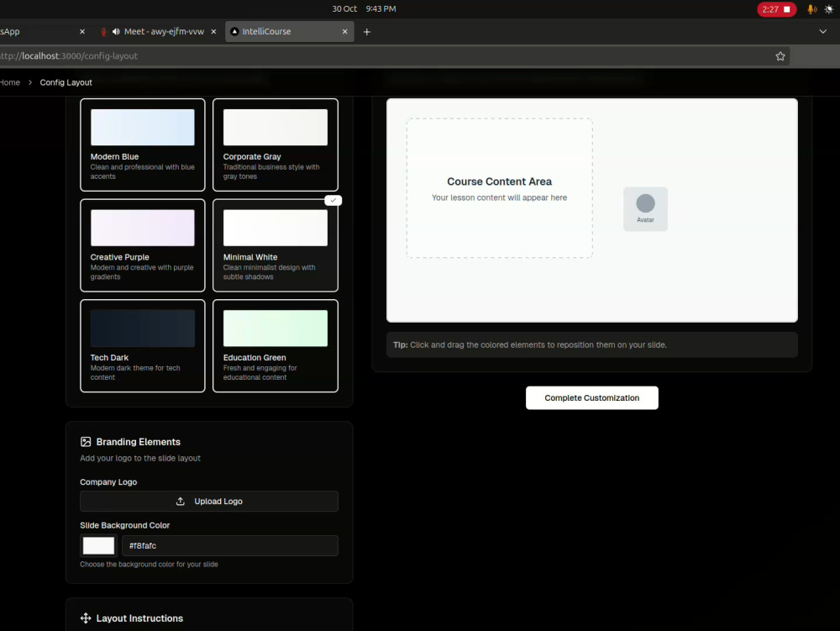Click the Upload Logo button
This screenshot has height=631, width=840.
point(209,502)
